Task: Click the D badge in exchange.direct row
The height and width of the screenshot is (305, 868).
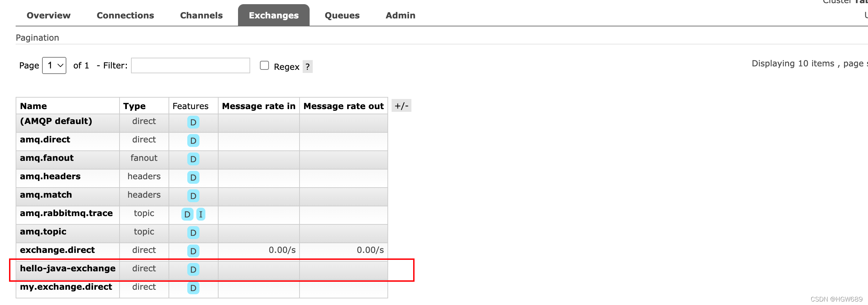Action: click(193, 251)
